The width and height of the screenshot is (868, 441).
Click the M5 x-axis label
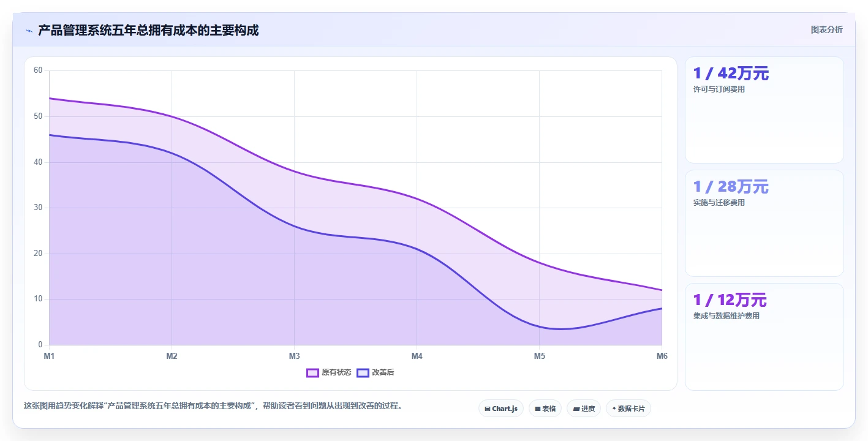539,356
